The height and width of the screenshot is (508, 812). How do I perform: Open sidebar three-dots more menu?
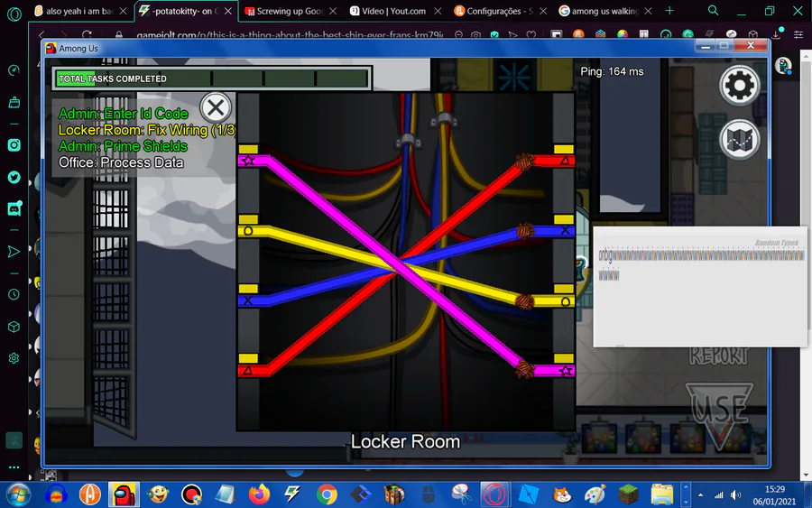tap(14, 467)
